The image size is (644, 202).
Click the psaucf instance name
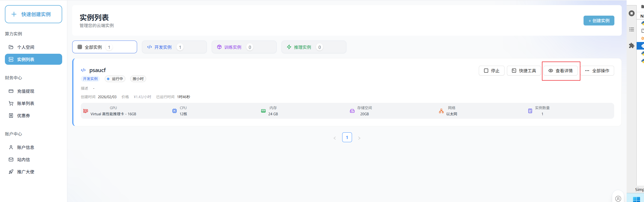click(97, 70)
